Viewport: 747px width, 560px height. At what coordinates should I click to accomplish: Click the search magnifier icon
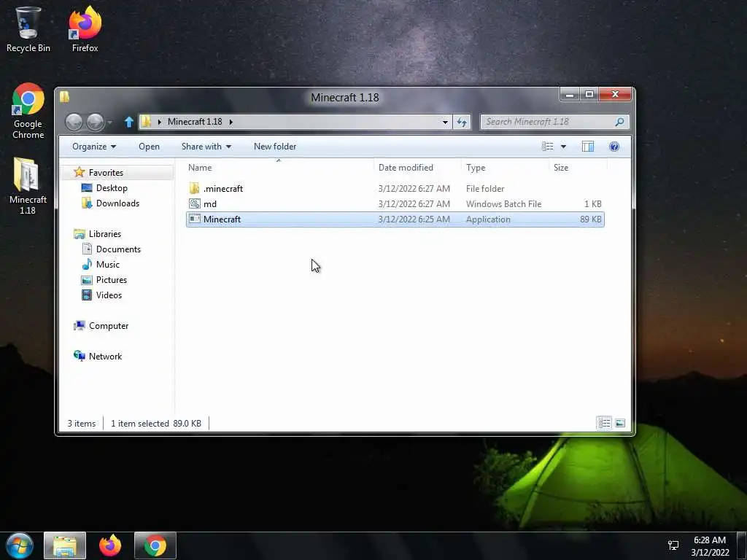point(619,122)
